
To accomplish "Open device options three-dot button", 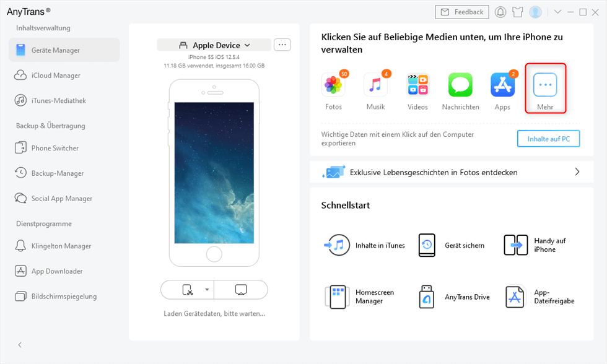I will point(282,45).
